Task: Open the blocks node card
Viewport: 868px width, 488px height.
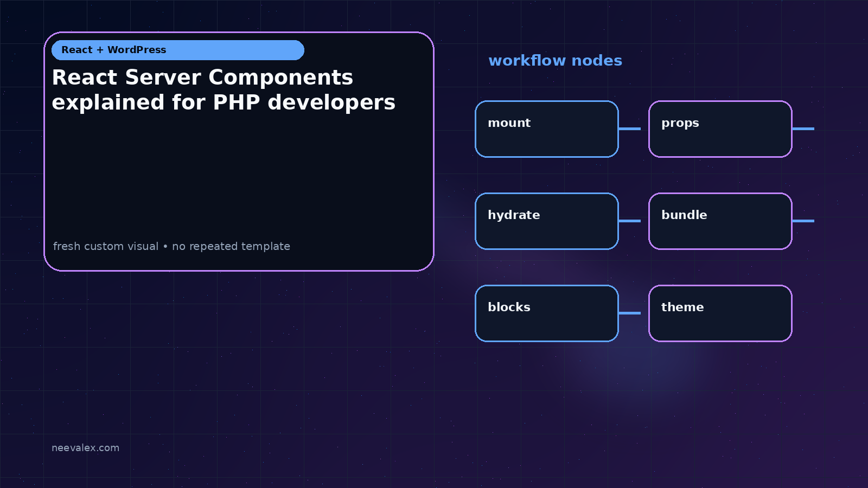Action: tap(547, 313)
